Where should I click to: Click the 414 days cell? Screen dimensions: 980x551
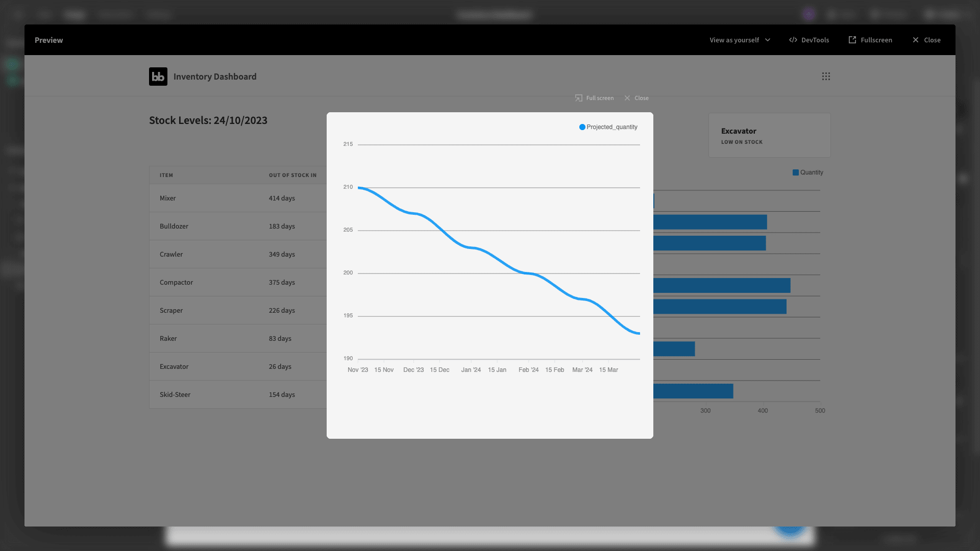click(282, 198)
